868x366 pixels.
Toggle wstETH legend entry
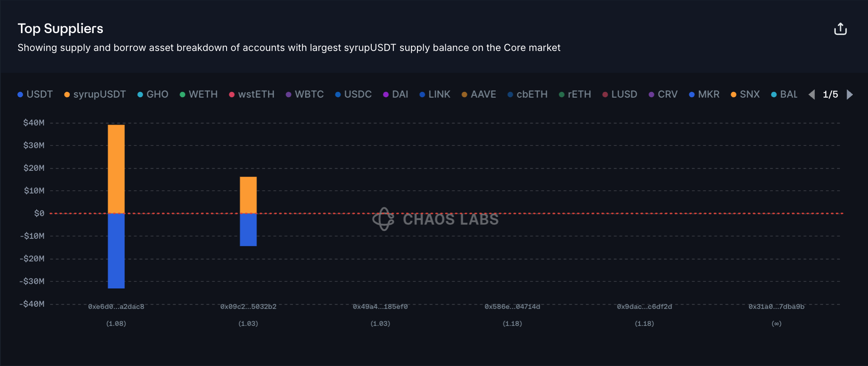[252, 95]
